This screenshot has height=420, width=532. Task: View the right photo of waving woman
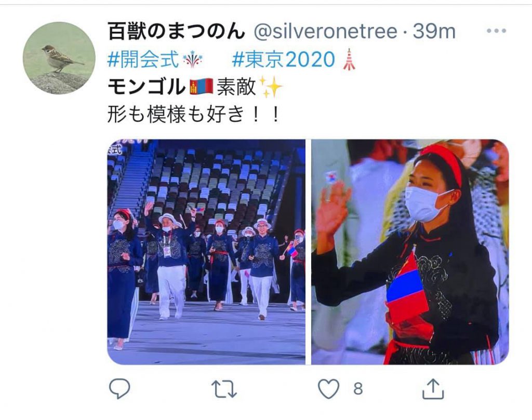point(410,252)
